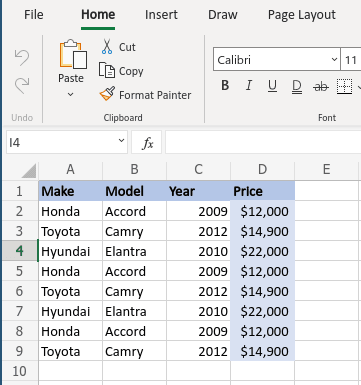Open the File tab

coord(34,15)
